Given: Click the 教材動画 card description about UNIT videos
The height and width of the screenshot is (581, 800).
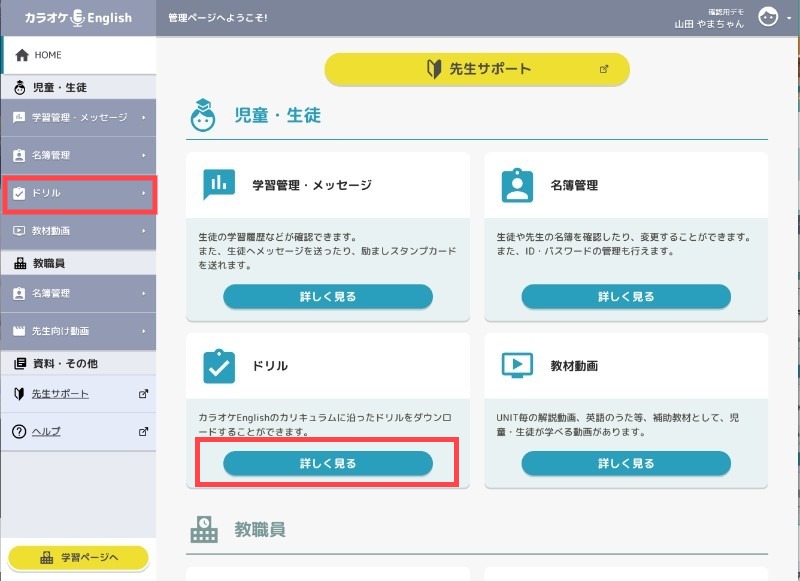Looking at the screenshot, I should (x=618, y=425).
